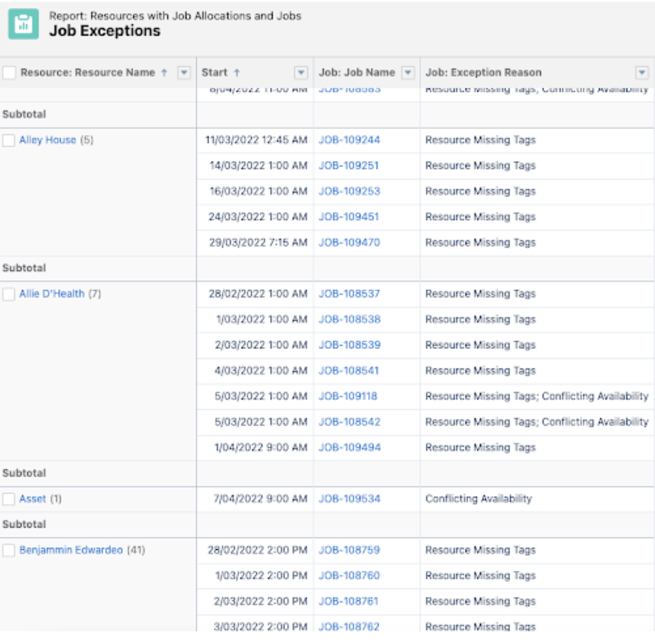Check the Benjammin Edwardeo row checkbox
The height and width of the screenshot is (644, 655).
(9, 550)
